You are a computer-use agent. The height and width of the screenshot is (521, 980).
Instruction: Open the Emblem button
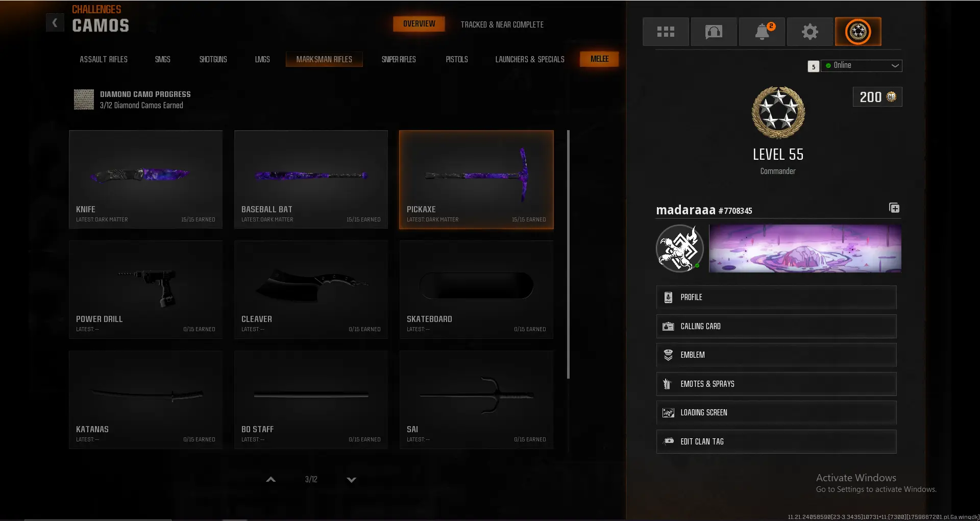[x=776, y=355]
